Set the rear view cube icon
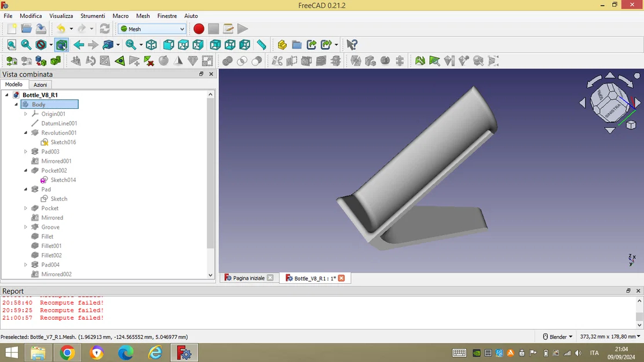The image size is (644, 362). [215, 45]
